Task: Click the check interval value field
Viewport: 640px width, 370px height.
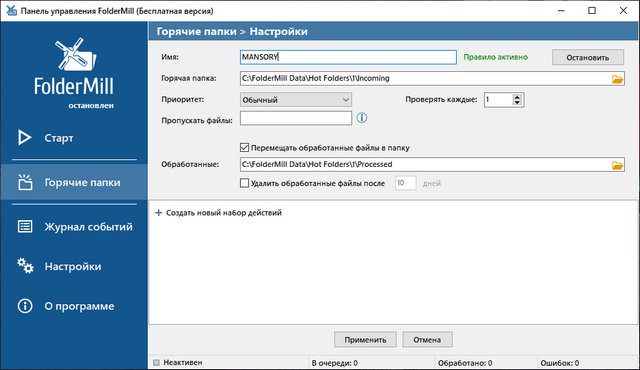Action: 498,100
